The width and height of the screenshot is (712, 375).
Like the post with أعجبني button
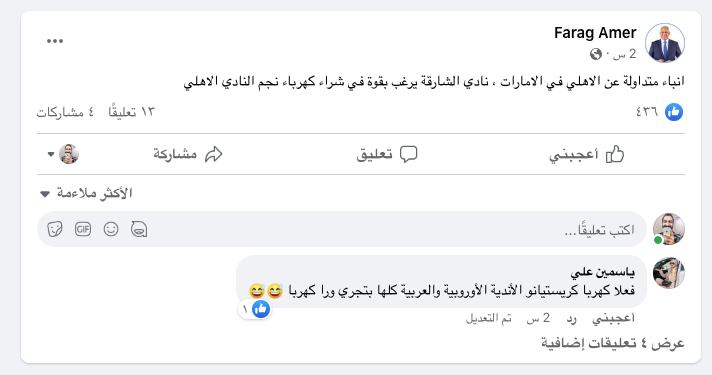click(587, 154)
